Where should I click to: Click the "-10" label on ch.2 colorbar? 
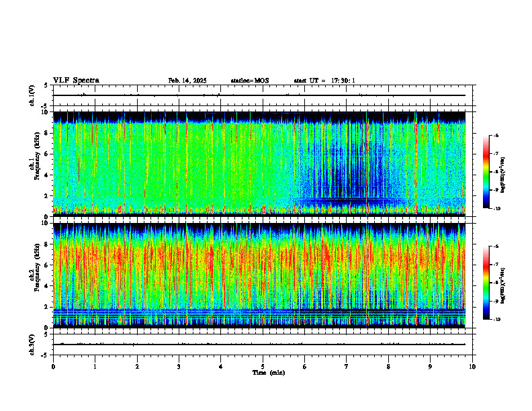(497, 320)
